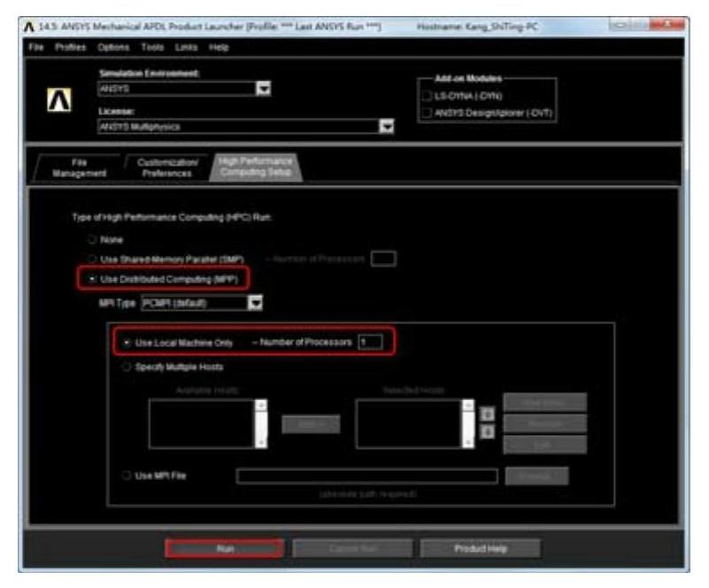The image size is (709, 588).
Task: Click move-down arrow beside Selected Hosts
Action: point(485,431)
